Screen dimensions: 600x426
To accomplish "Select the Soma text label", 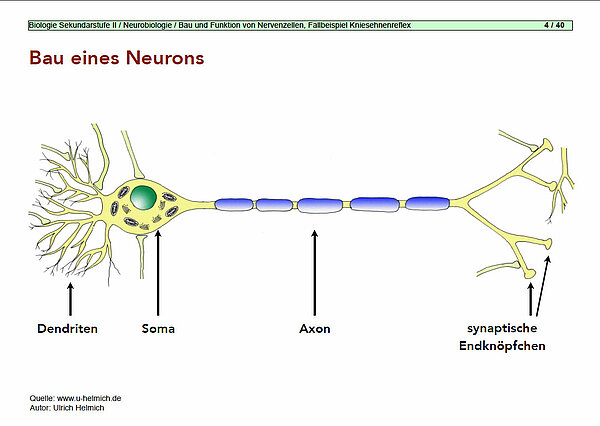I will click(158, 328).
